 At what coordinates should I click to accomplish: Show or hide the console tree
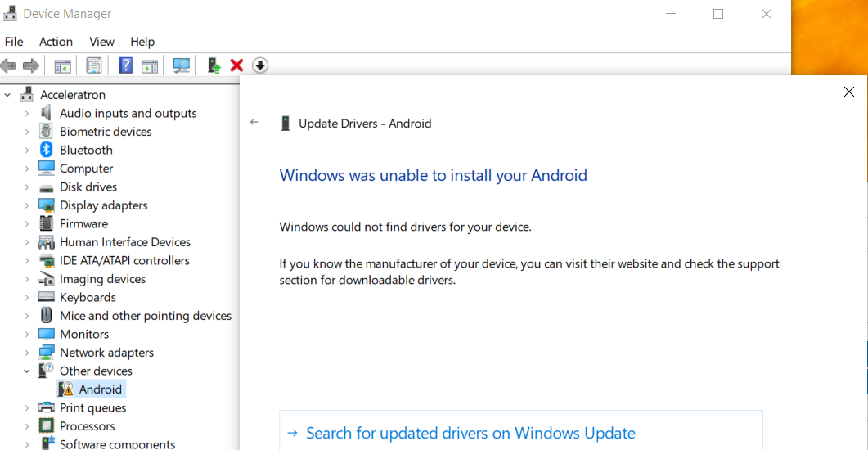pos(62,66)
